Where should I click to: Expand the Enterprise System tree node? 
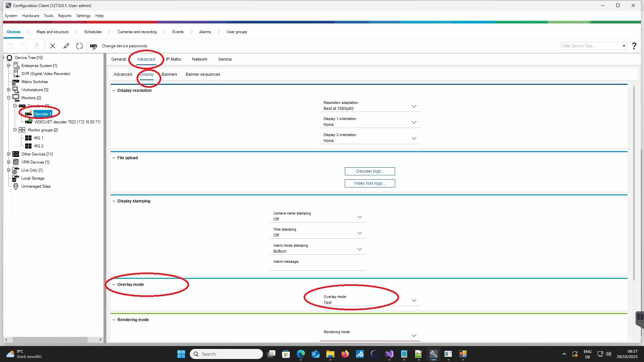pos(9,66)
